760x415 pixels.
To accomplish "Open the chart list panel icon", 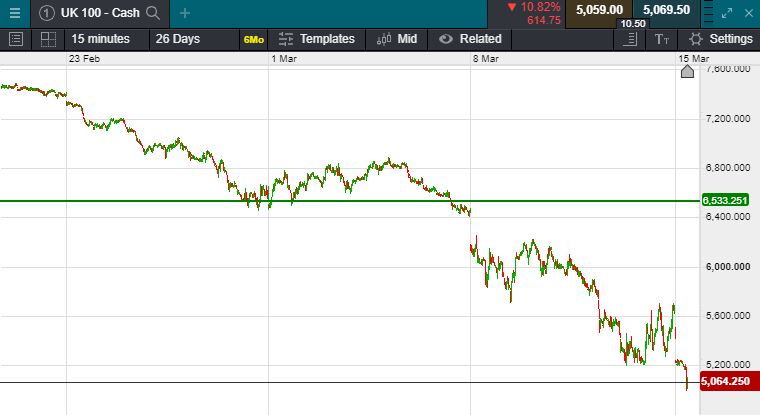I will [x=15, y=39].
